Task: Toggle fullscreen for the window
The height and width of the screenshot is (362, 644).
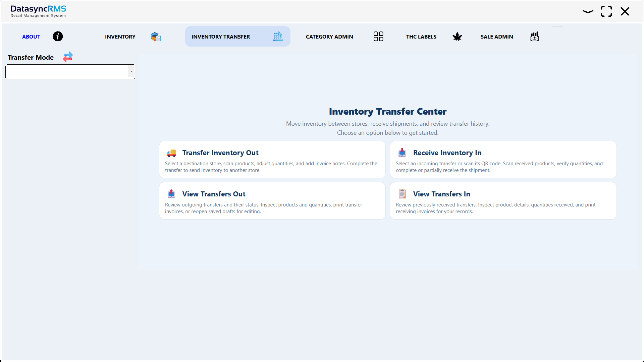Action: tap(606, 11)
